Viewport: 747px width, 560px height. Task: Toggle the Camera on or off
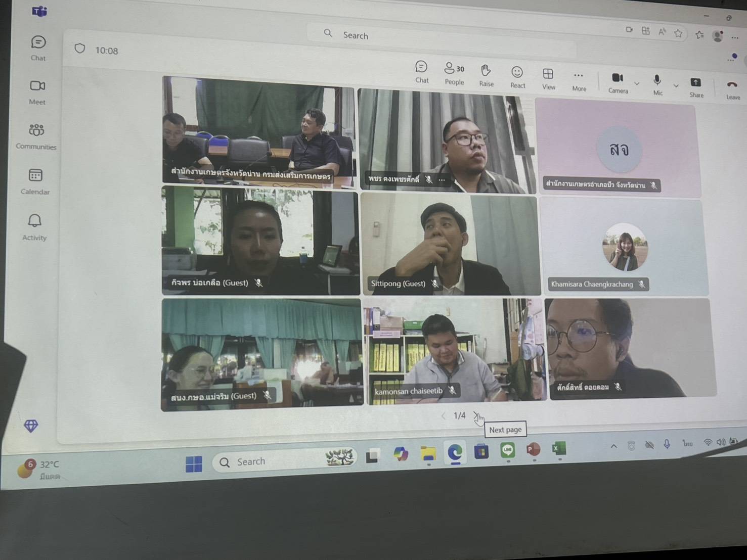click(618, 82)
